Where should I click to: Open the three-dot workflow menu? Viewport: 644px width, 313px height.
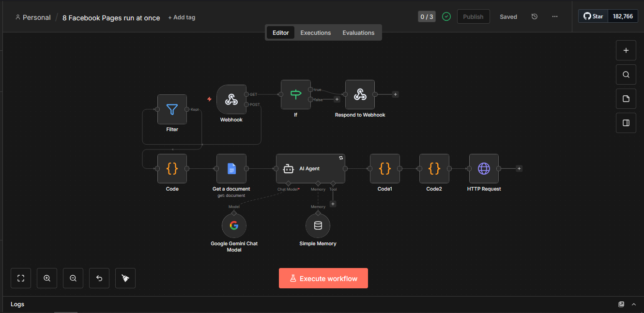[x=555, y=16]
